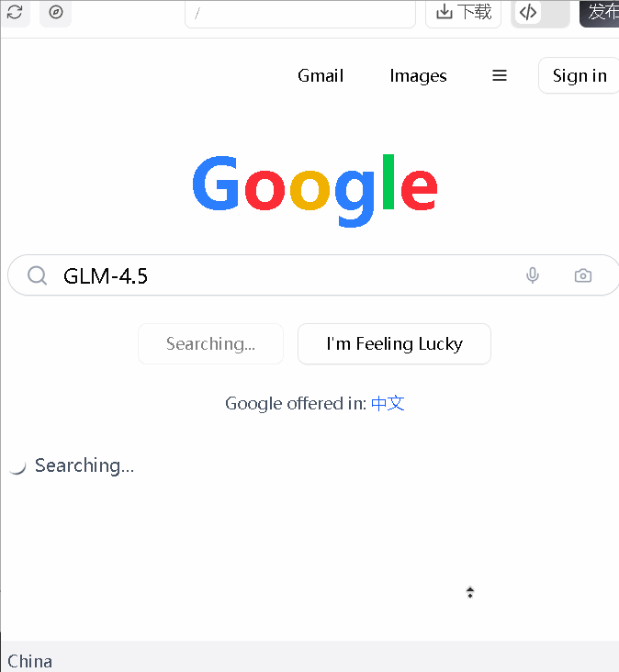Click the magnifier icon in search box
619x672 pixels.
coord(37,275)
